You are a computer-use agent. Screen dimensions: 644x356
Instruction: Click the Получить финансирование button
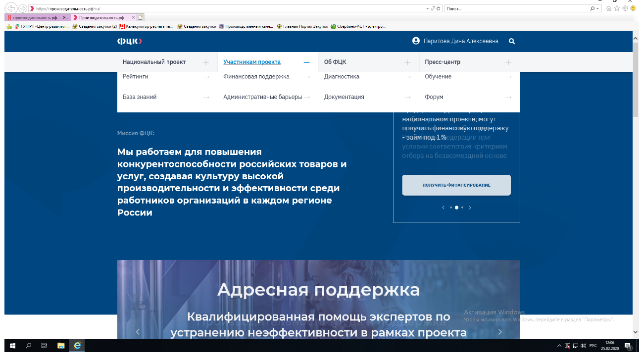click(x=456, y=185)
